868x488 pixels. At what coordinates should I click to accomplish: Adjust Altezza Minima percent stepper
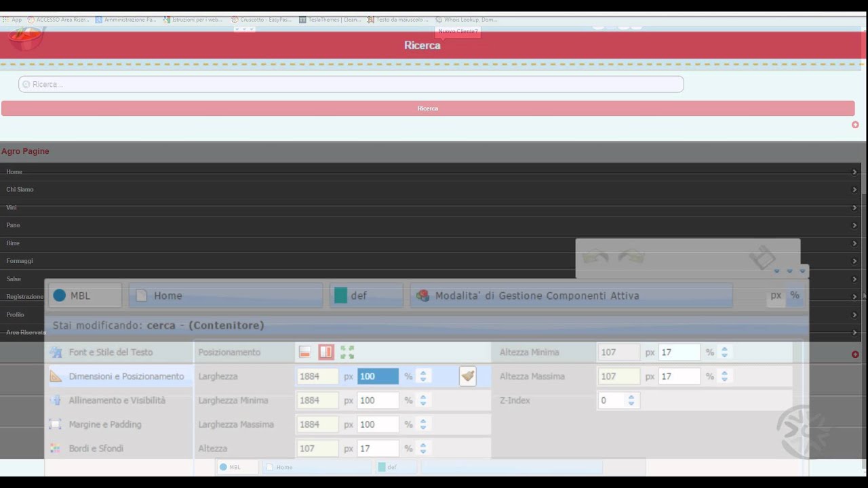[724, 352]
